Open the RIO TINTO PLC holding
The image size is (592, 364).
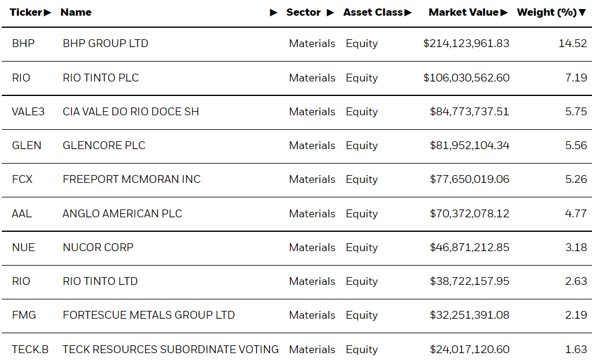pyautogui.click(x=100, y=78)
